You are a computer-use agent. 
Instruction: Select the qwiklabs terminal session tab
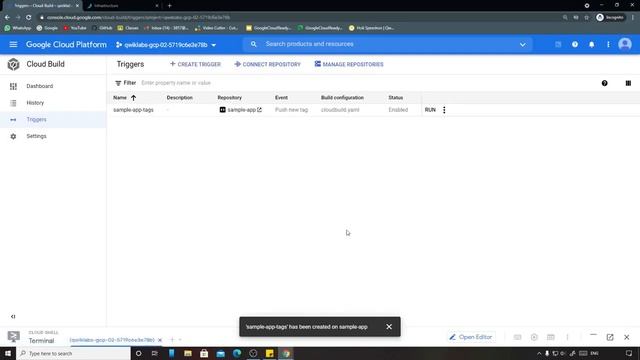(112, 340)
